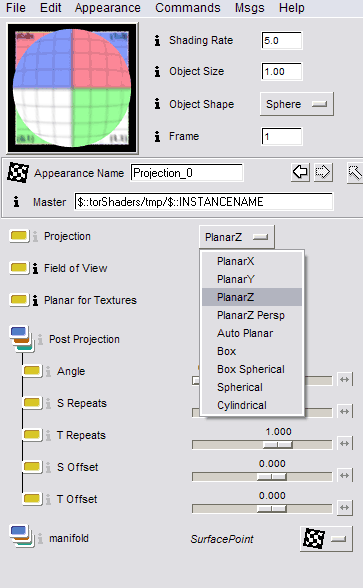Viewport: 363px width, 588px height.
Task: Select Box Spherical from projection list
Action: click(x=252, y=369)
